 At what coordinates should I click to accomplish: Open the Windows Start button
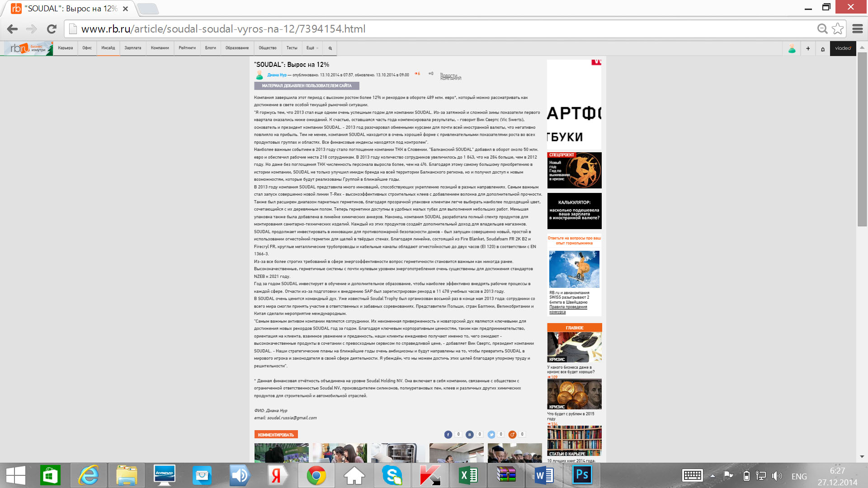click(16, 475)
